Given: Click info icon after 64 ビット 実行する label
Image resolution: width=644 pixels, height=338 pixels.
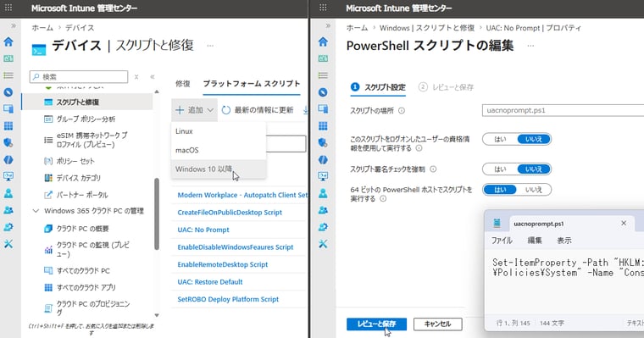Looking at the screenshot, I should tap(383, 199).
